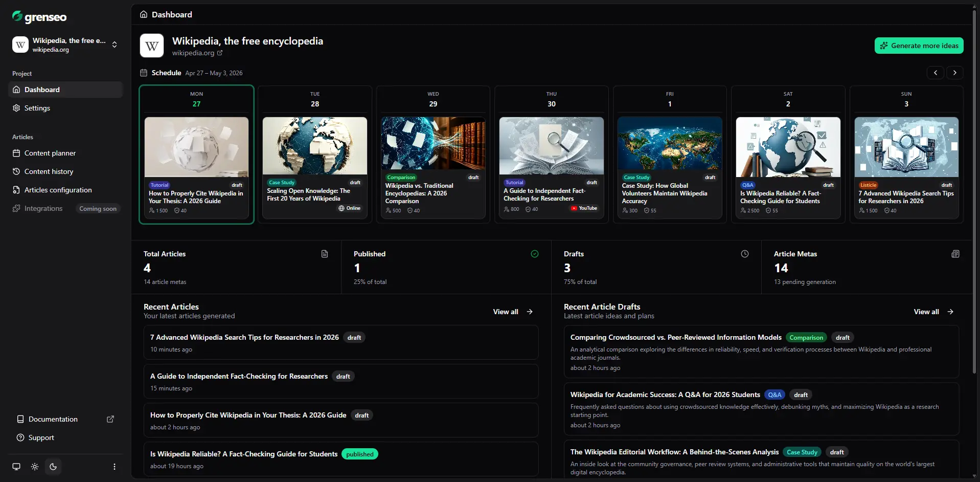Open Articles configuration
Viewport: 980px width, 482px height.
click(x=65, y=190)
